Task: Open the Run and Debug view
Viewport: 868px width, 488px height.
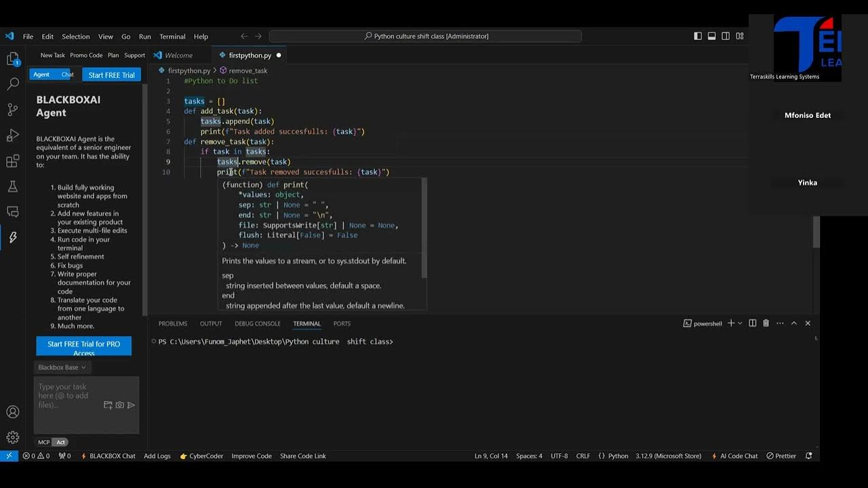Action: point(13,135)
